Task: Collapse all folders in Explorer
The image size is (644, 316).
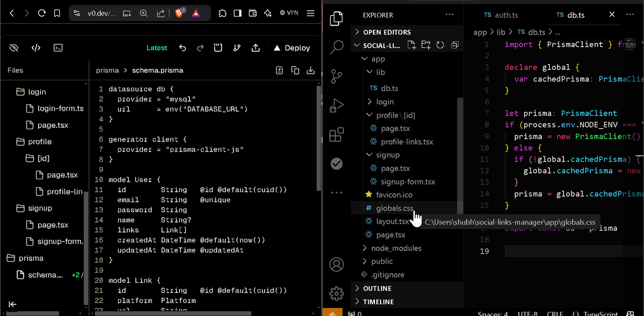Action: (455, 45)
